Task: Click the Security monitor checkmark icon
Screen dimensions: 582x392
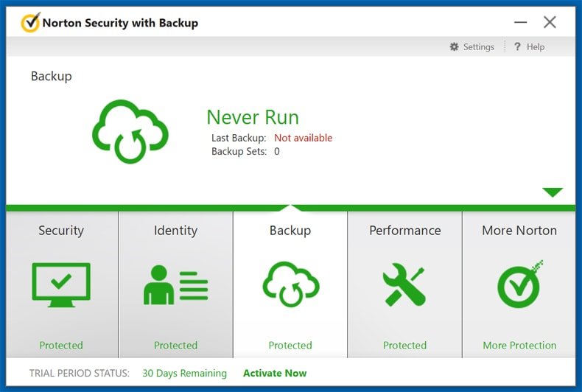Action: coord(61,284)
